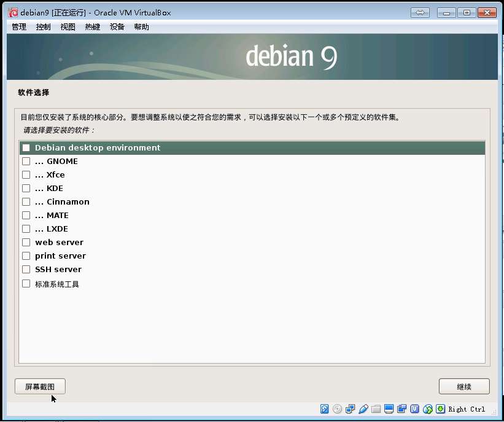Tick the MATE checkbox

pos(26,215)
